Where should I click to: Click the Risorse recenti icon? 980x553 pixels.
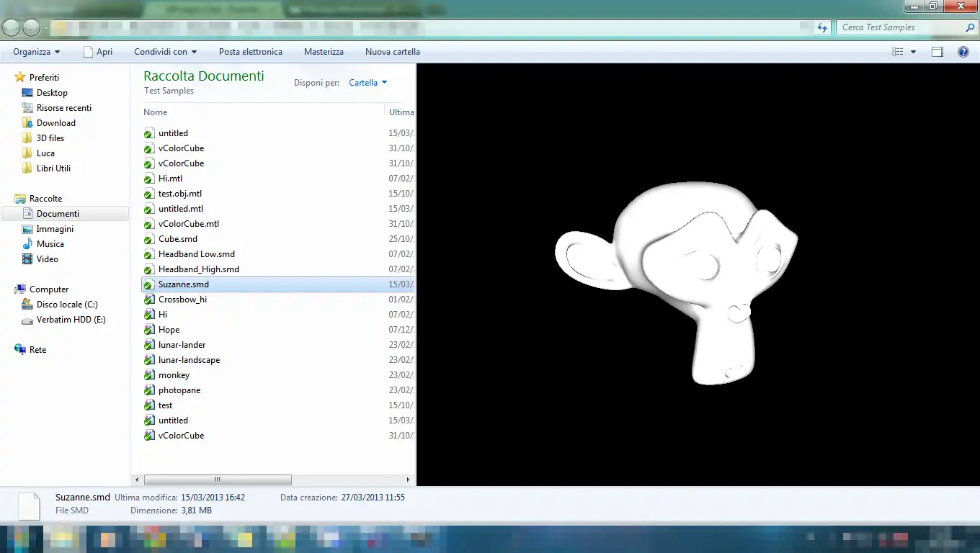point(27,107)
